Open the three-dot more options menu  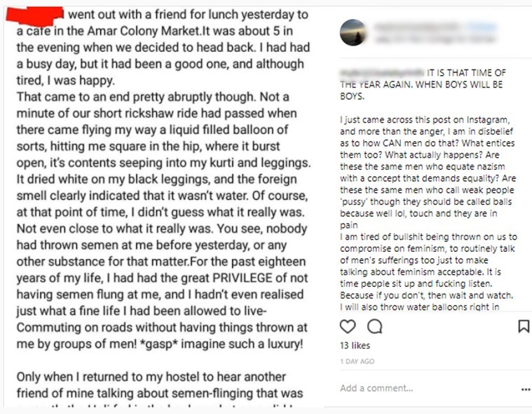[526, 389]
